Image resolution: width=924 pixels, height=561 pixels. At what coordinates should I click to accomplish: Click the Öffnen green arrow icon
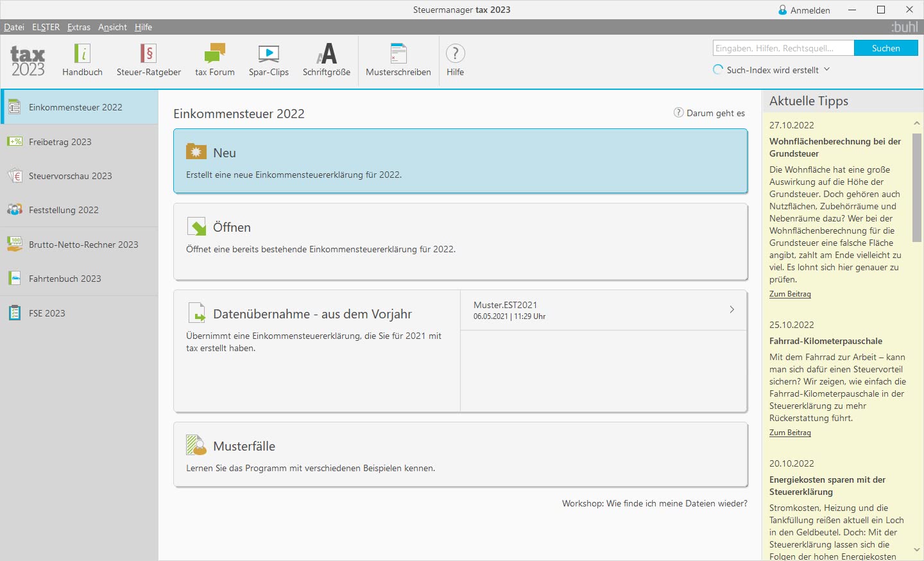click(196, 226)
